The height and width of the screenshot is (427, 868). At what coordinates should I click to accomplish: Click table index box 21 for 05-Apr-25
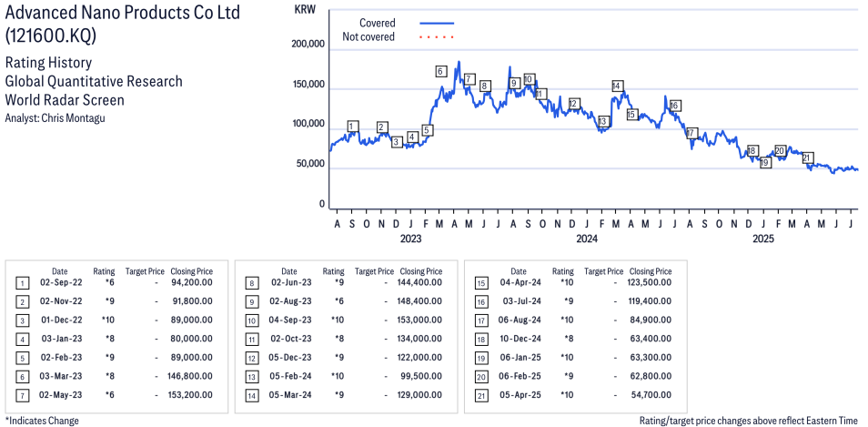pos(480,396)
